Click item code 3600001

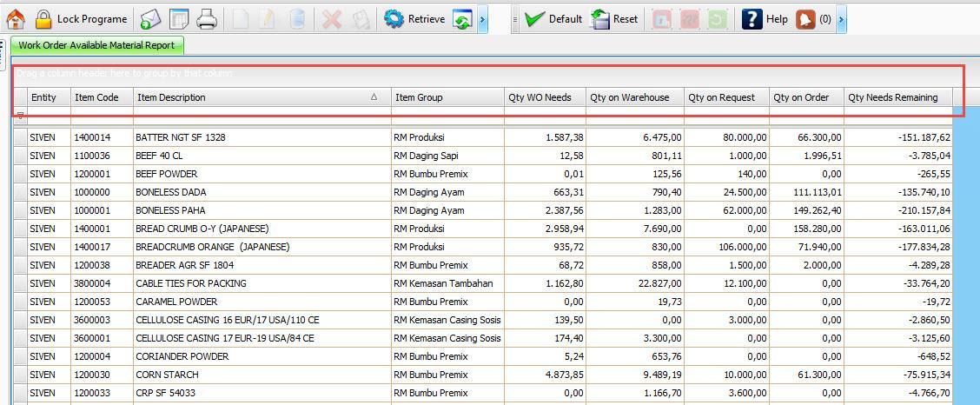[102, 338]
